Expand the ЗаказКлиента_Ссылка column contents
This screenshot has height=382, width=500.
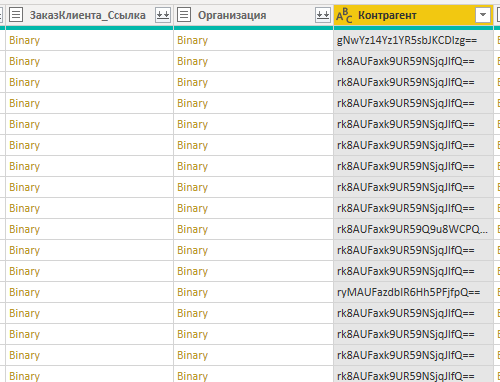coord(163,15)
